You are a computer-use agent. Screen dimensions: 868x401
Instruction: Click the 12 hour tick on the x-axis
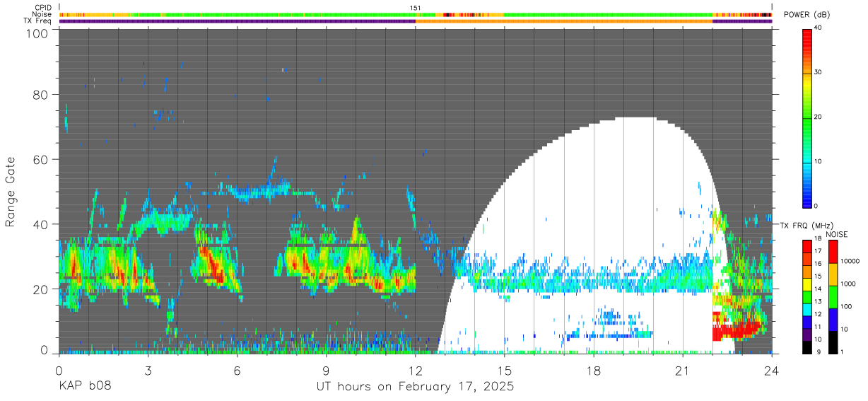pyautogui.click(x=416, y=370)
